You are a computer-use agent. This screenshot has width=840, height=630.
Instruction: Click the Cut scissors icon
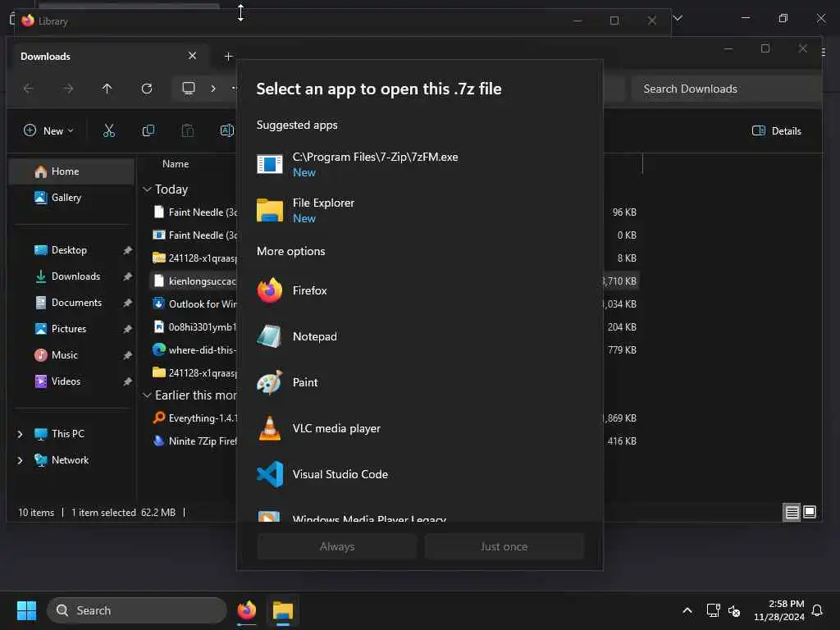tap(109, 130)
